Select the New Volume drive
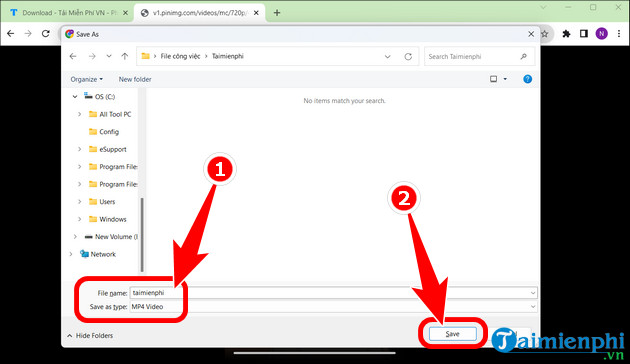 click(110, 237)
